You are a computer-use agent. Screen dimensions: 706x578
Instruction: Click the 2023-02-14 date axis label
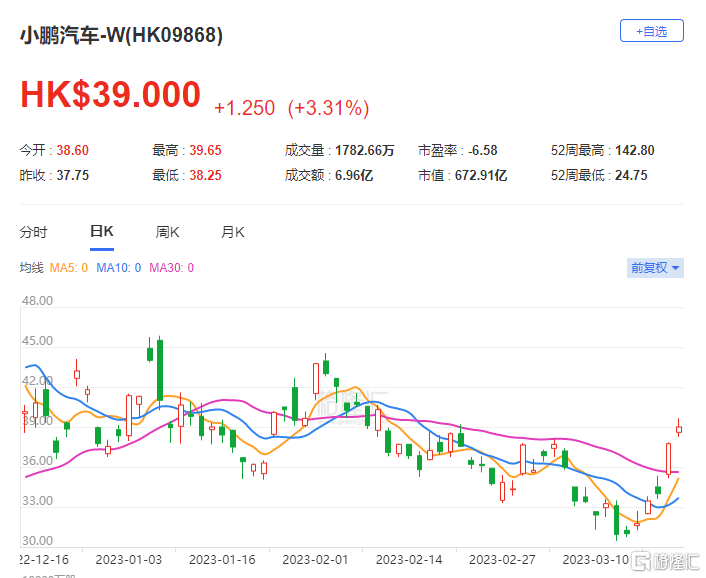(x=409, y=560)
